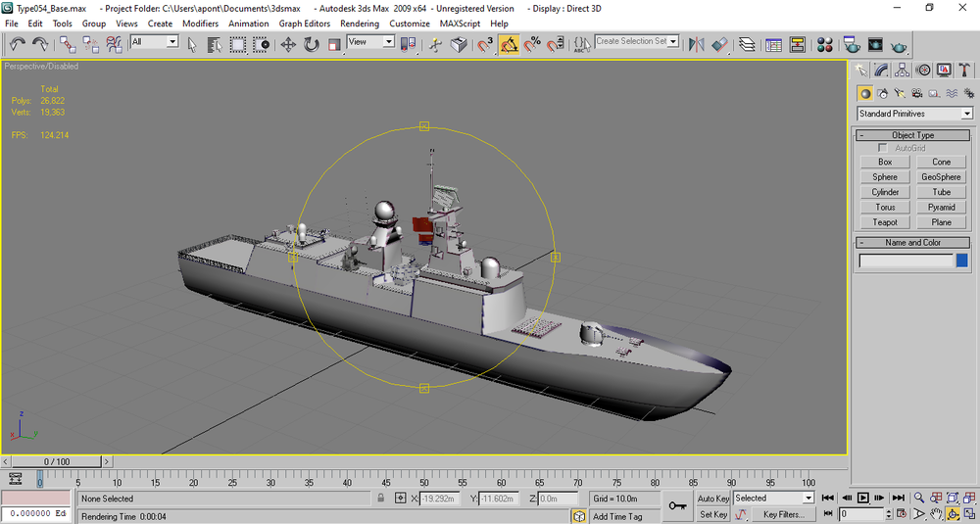Select the Lights category icon
Image resolution: width=980 pixels, height=524 pixels.
pos(900,94)
